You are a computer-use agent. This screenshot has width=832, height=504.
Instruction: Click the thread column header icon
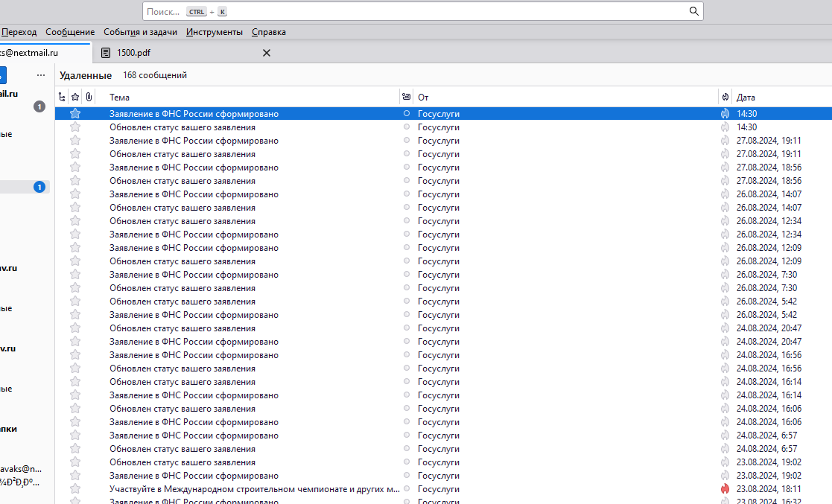coord(62,97)
